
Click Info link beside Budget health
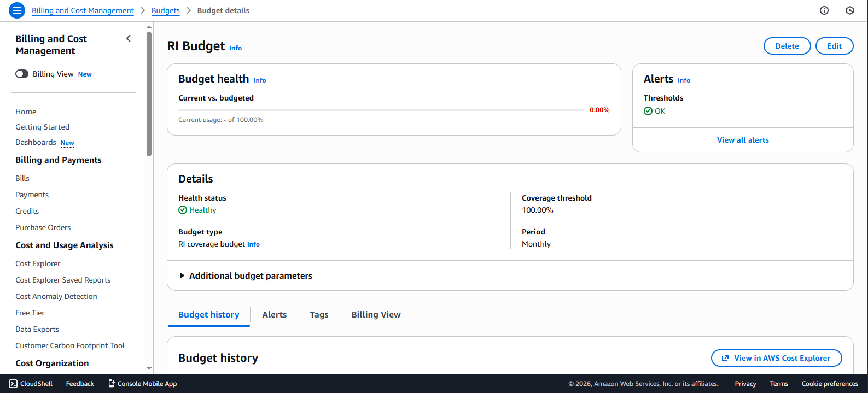pyautogui.click(x=260, y=80)
